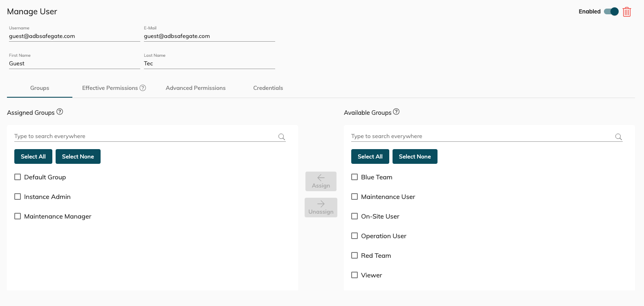The width and height of the screenshot is (644, 306).
Task: Click search magnifier in Assigned Groups panel
Action: click(282, 137)
